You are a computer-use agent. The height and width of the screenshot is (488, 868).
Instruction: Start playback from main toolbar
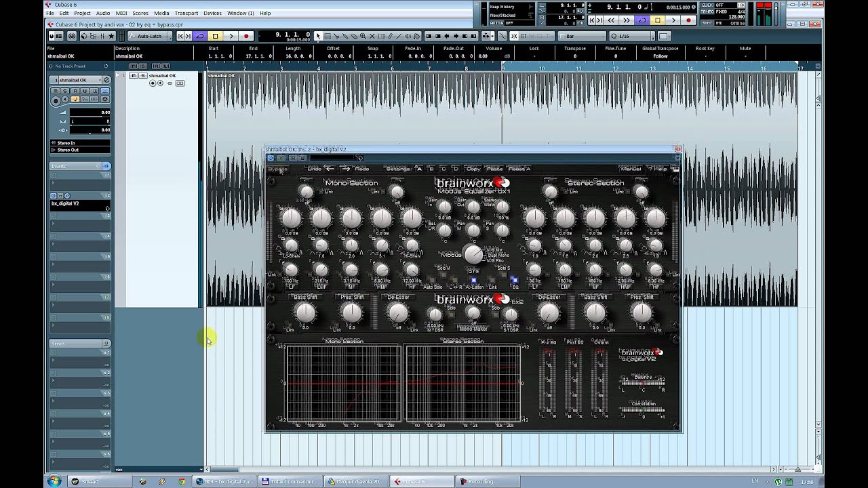(231, 36)
